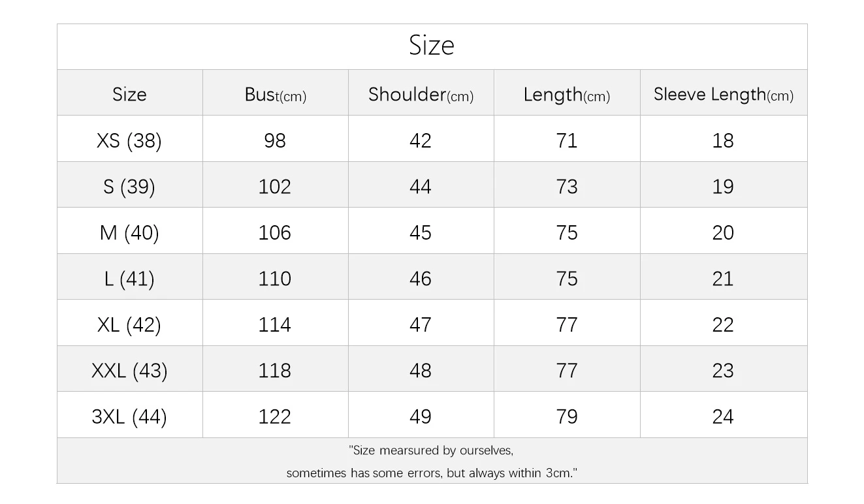This screenshot has width=864, height=504.
Task: Click the L (41) size cell
Action: click(129, 279)
